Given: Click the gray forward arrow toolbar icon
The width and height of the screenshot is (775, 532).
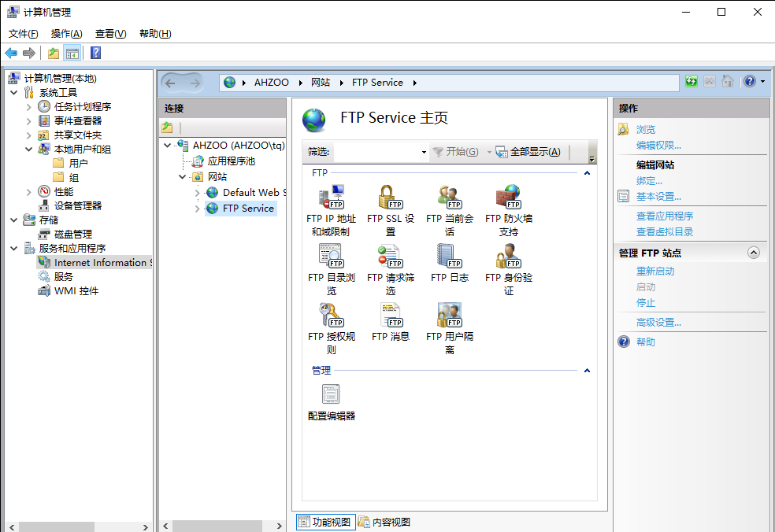Looking at the screenshot, I should click(x=29, y=53).
